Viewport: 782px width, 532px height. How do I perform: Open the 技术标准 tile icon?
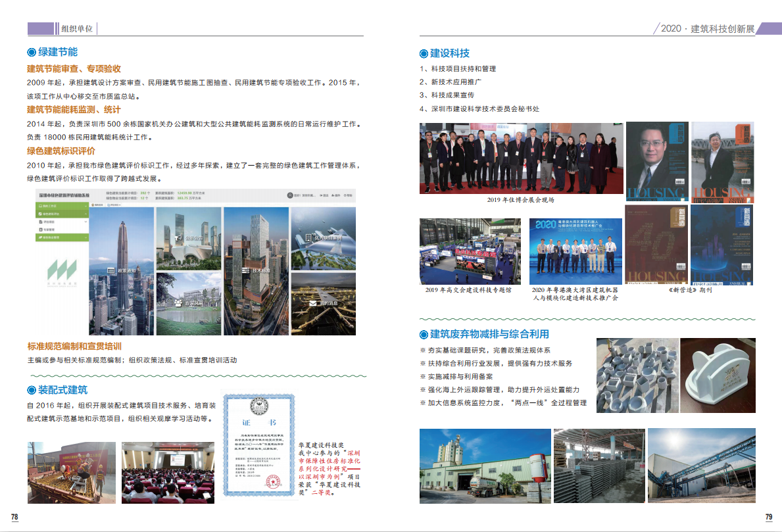click(x=245, y=270)
